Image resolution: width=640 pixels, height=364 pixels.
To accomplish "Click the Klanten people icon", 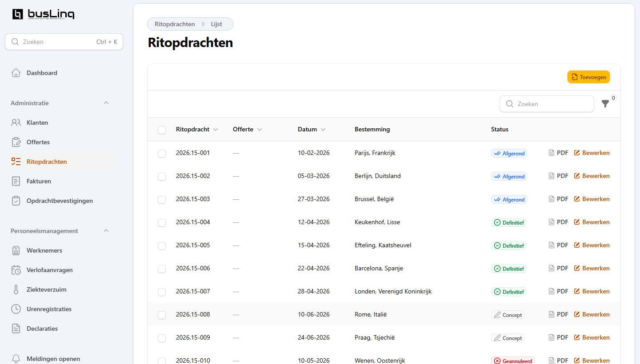I will pos(16,123).
